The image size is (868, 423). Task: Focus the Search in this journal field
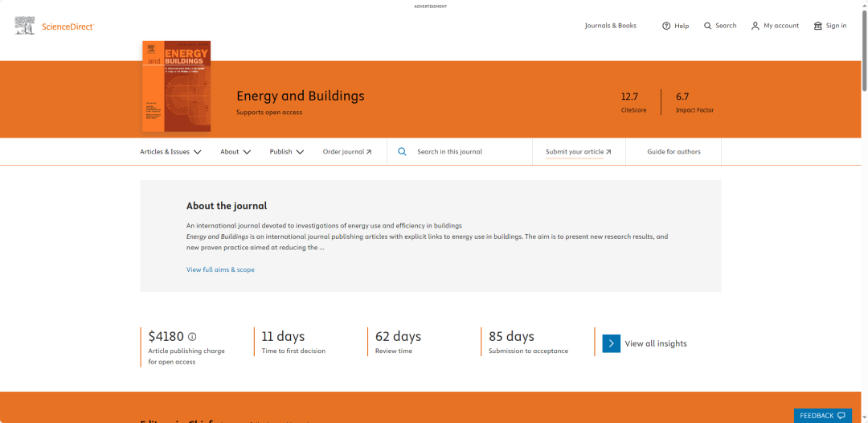[460, 152]
